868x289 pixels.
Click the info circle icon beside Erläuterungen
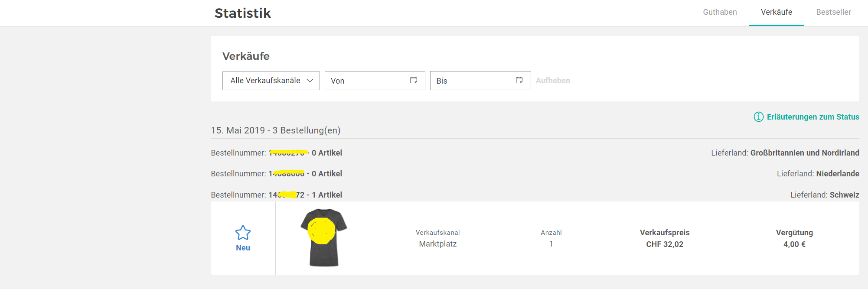(758, 117)
